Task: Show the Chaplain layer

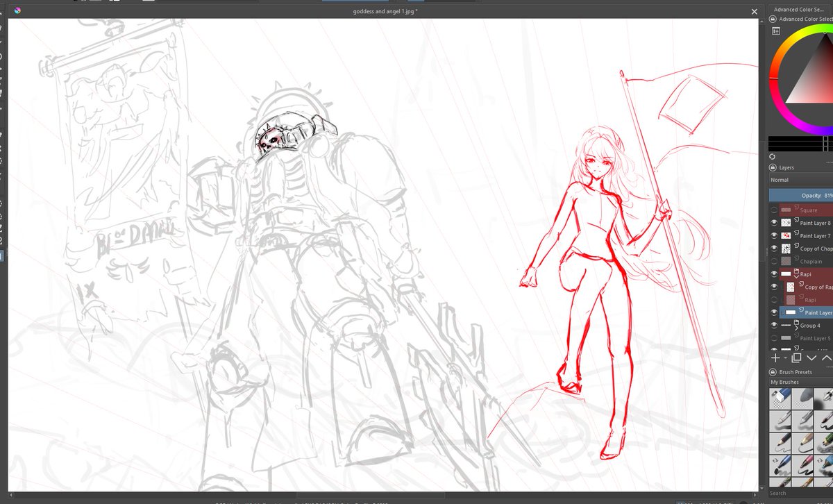Action: pyautogui.click(x=775, y=261)
